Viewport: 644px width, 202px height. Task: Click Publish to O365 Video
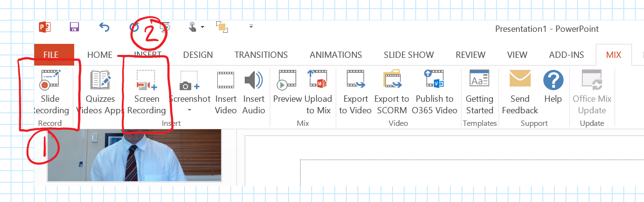pyautogui.click(x=434, y=93)
